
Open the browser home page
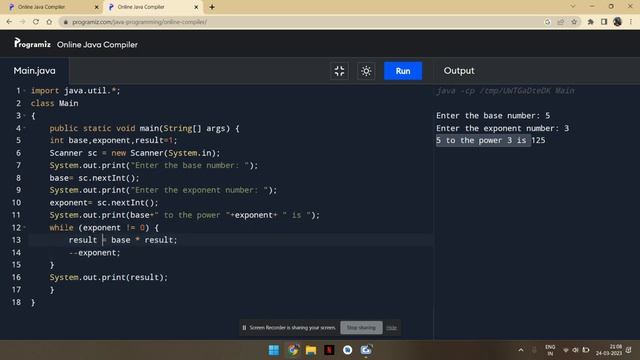tap(49, 22)
